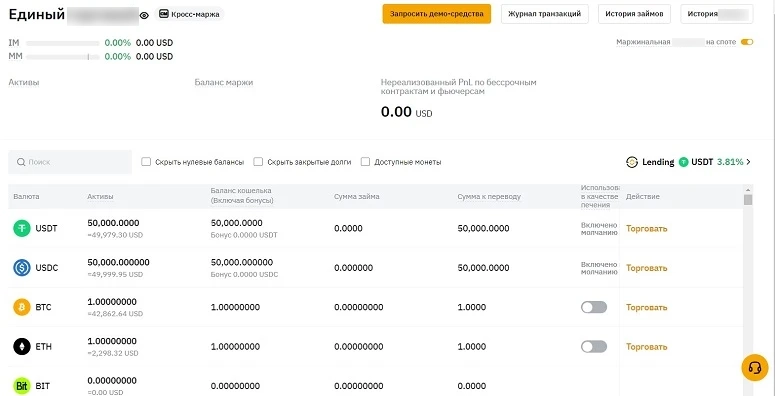
Task: Click the ETH coin icon
Action: pos(22,347)
